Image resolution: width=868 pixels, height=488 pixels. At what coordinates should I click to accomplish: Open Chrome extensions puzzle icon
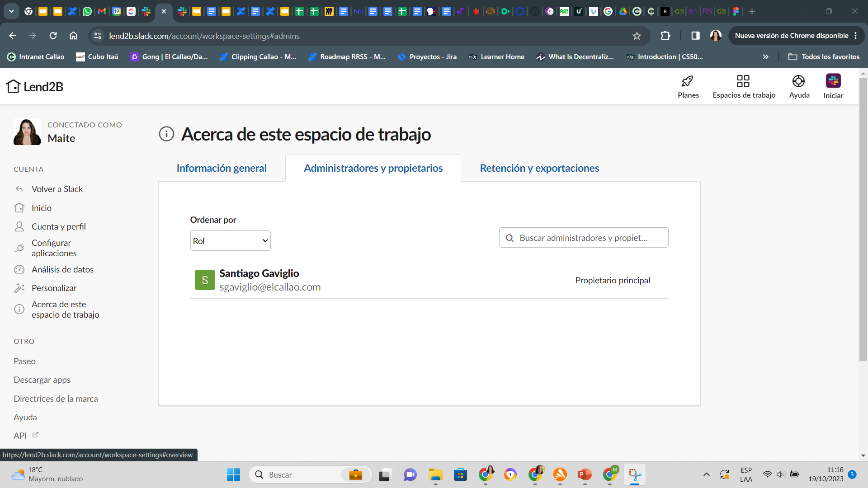[665, 36]
